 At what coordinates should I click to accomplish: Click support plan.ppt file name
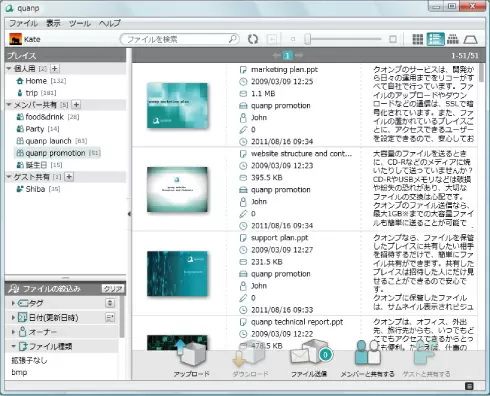(x=279, y=238)
